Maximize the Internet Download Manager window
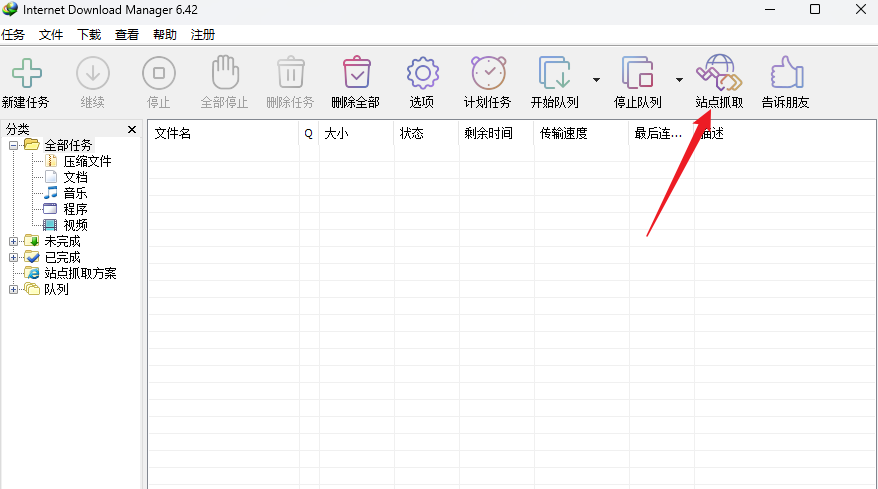 point(815,10)
